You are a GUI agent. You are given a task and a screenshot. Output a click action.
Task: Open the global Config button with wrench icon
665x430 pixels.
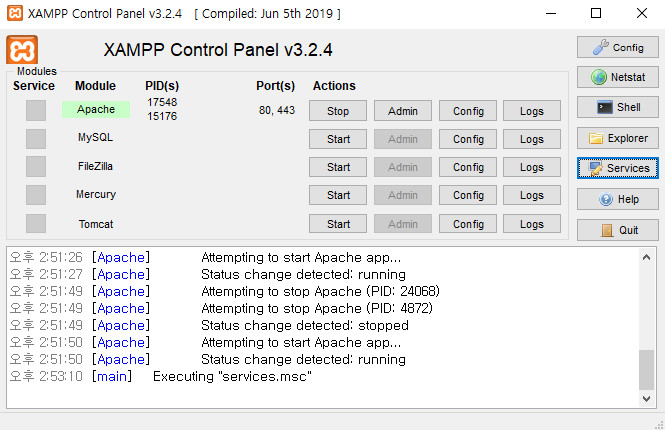[618, 47]
